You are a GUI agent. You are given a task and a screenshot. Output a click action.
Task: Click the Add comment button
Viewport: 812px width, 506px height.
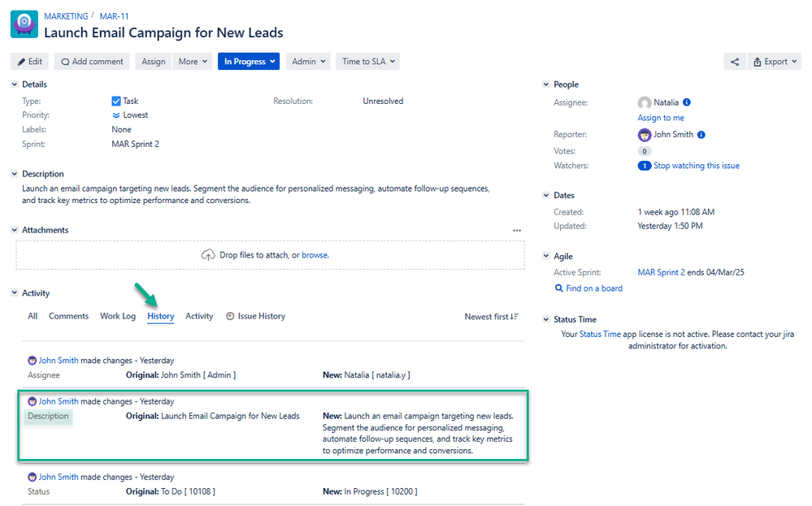click(92, 62)
